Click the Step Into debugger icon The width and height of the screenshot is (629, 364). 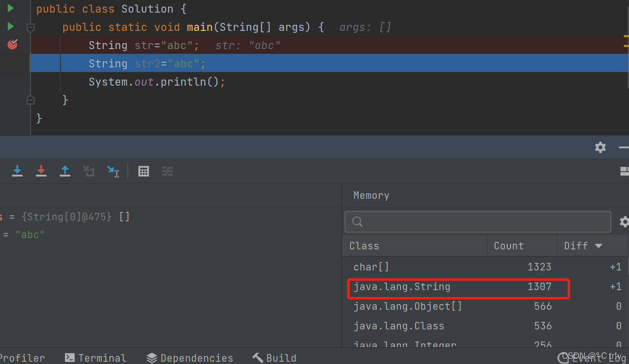click(x=17, y=171)
